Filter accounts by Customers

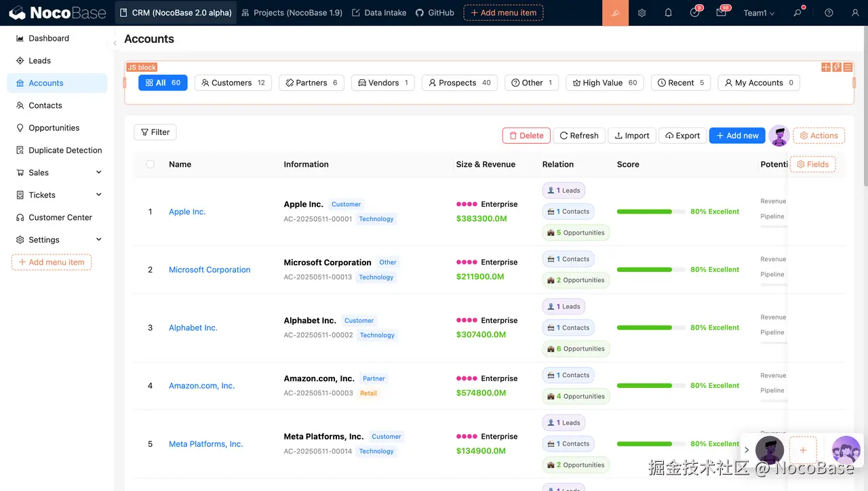pos(233,83)
